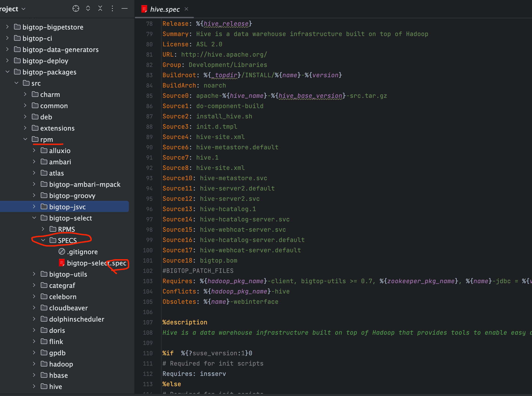Click the Expand/Collapse arrows icon in project toolbar
The height and width of the screenshot is (396, 532).
tap(88, 9)
